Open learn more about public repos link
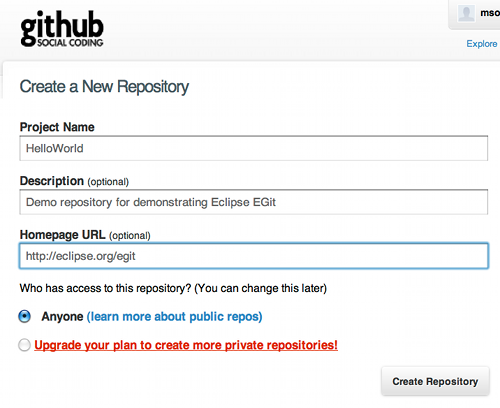 175,316
